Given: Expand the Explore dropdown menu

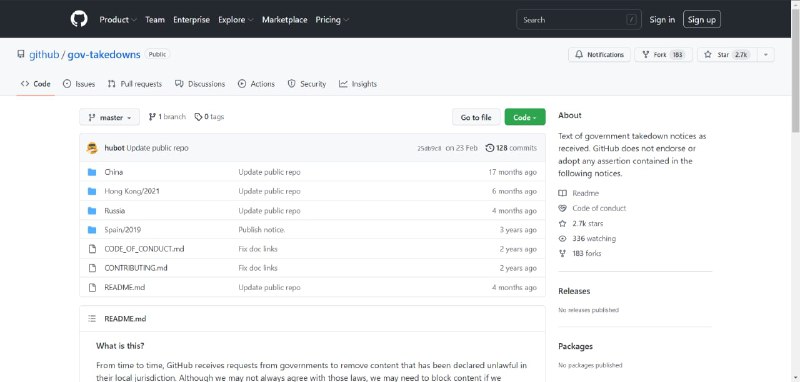Looking at the screenshot, I should point(236,20).
